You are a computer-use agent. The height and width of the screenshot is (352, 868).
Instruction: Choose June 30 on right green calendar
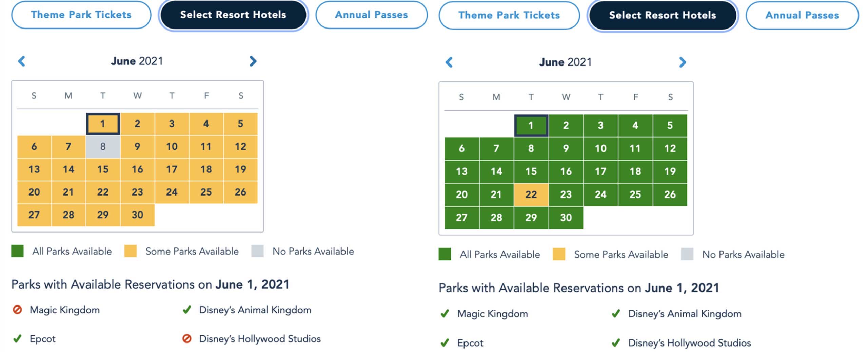(x=566, y=218)
